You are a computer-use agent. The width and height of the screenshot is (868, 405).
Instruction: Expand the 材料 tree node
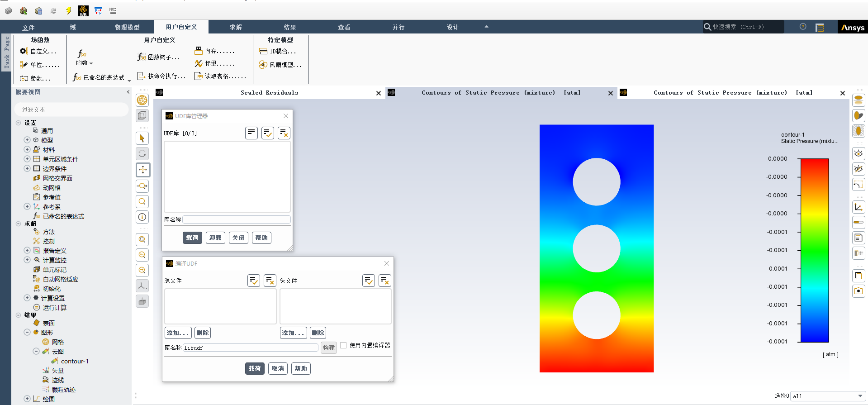[27, 149]
